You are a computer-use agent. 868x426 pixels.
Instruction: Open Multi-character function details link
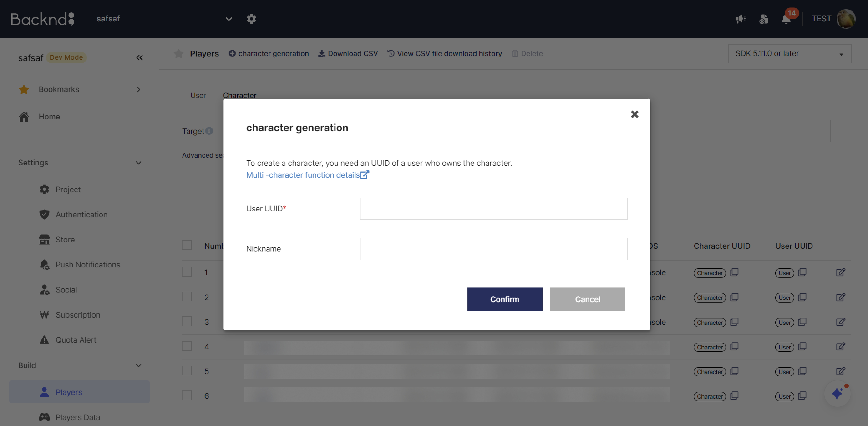click(308, 175)
